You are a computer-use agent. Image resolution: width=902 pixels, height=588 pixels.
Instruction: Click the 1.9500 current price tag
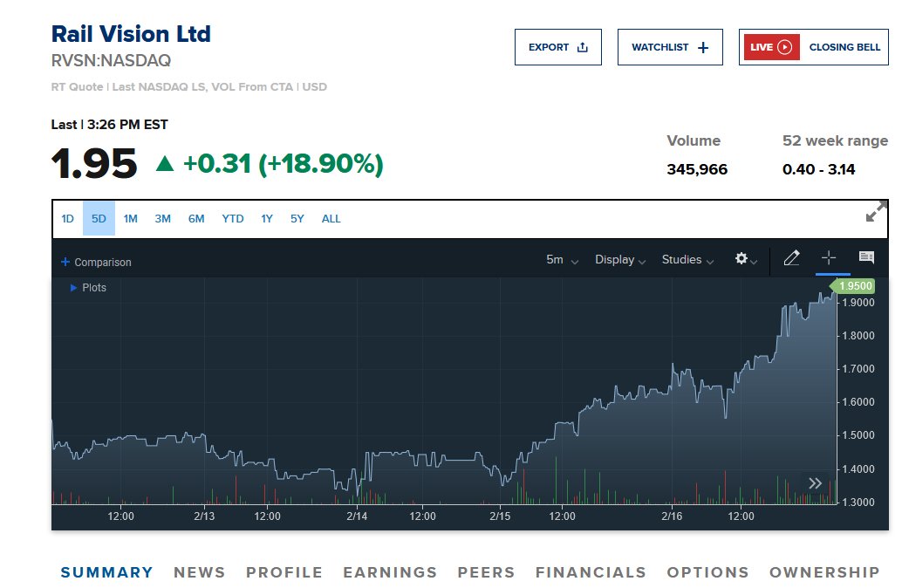tap(853, 286)
